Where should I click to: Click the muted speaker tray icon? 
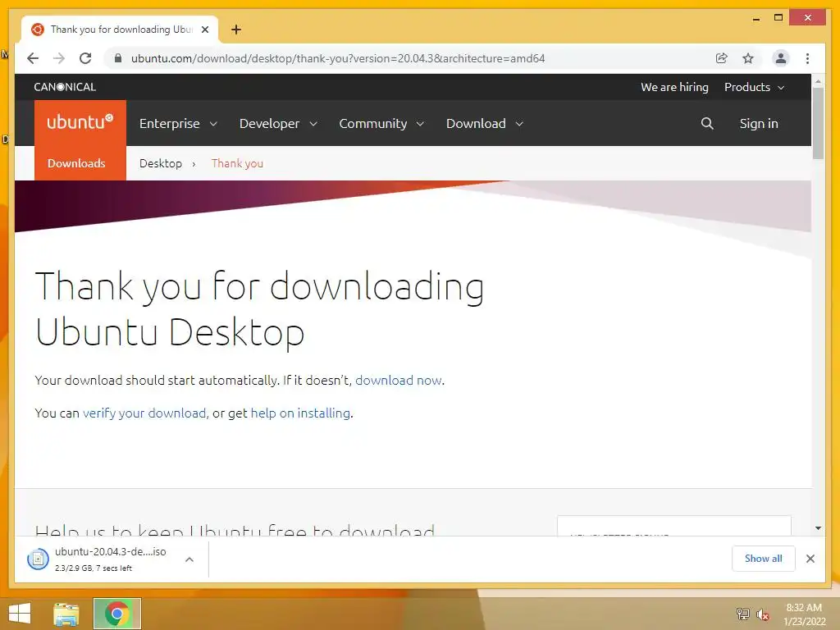[x=763, y=614]
